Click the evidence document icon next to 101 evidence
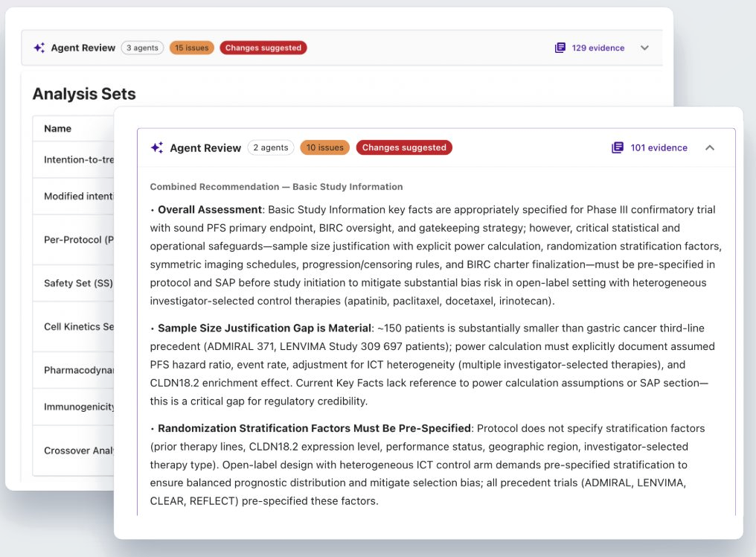This screenshot has height=557, width=756. tap(617, 147)
